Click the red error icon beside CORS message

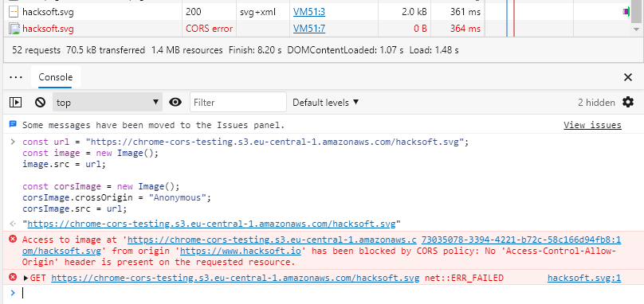tap(13, 239)
